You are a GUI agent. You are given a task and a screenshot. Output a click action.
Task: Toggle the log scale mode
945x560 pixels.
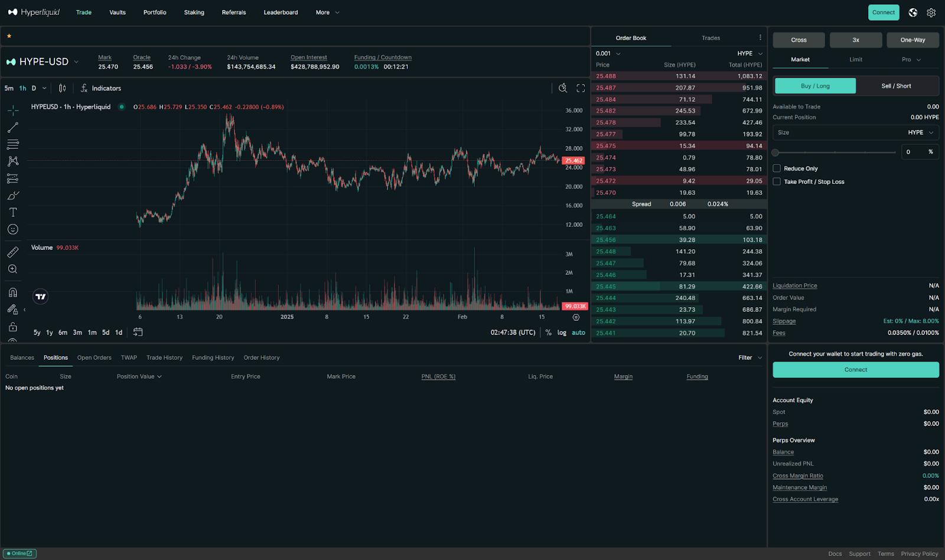pyautogui.click(x=562, y=333)
